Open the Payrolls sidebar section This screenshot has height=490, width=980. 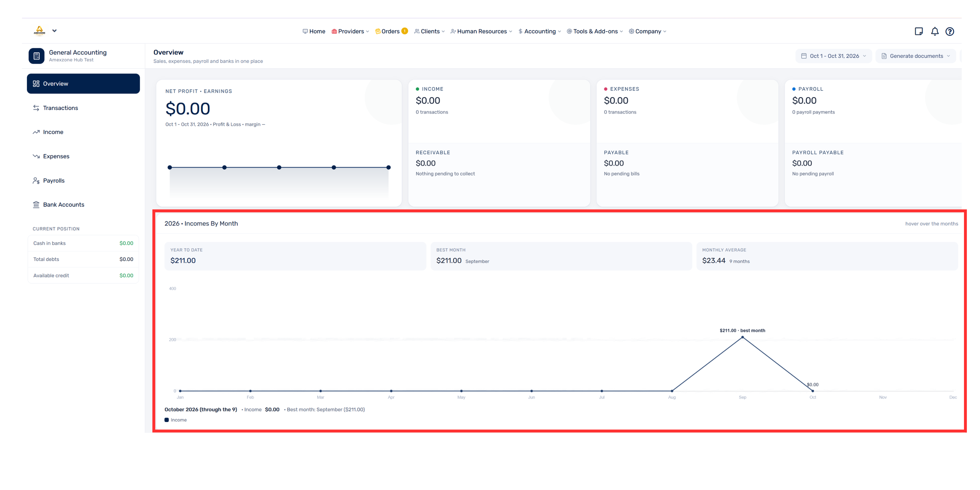(x=83, y=181)
